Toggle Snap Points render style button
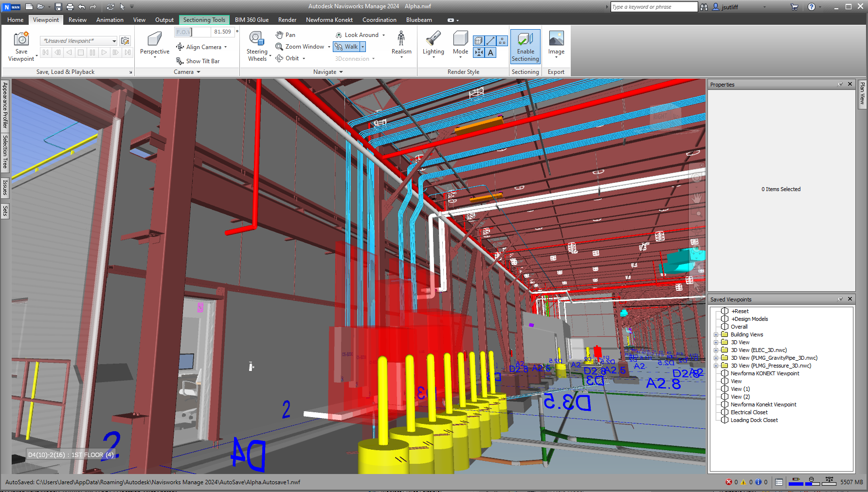 pos(479,53)
